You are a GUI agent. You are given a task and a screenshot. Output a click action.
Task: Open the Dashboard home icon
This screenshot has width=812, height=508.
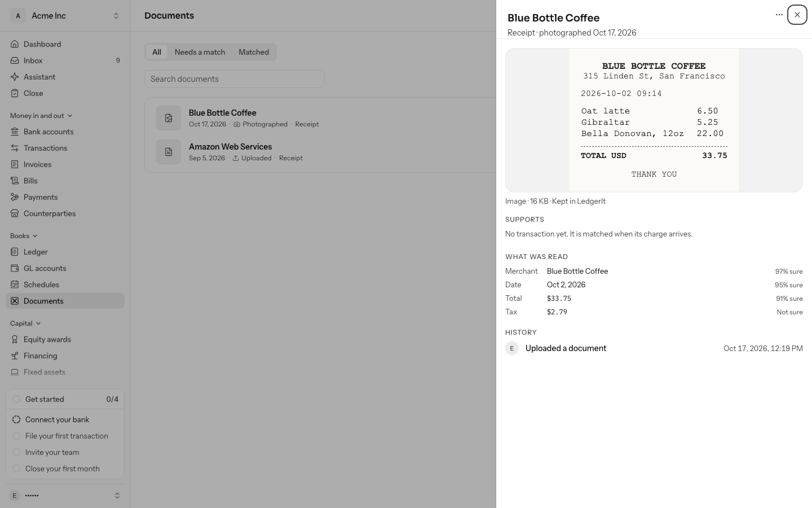(x=15, y=44)
